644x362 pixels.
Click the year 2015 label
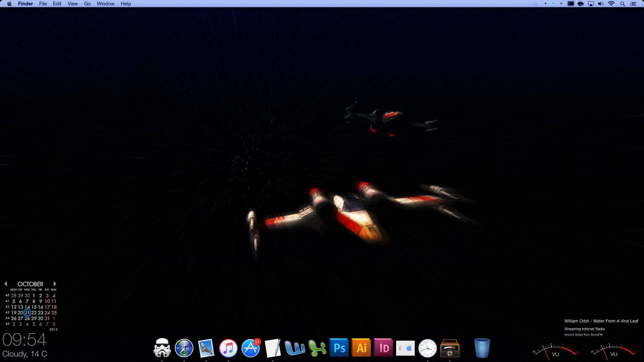(54, 329)
